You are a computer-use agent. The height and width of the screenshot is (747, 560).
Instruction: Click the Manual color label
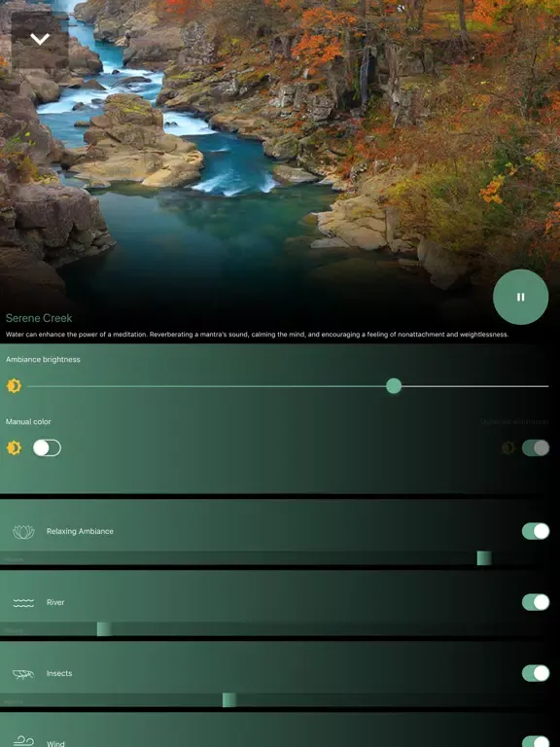tap(28, 421)
